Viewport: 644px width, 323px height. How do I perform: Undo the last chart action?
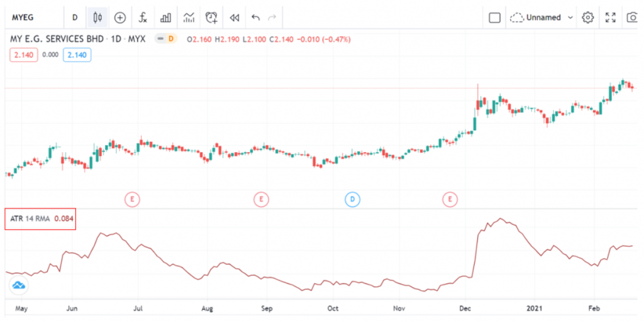255,18
